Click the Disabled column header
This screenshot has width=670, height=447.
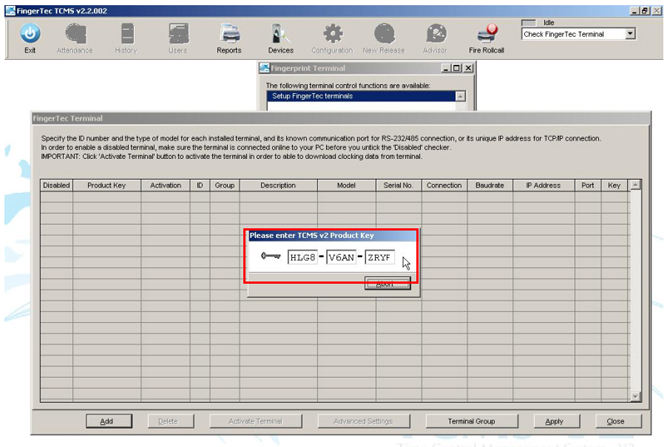pos(56,185)
